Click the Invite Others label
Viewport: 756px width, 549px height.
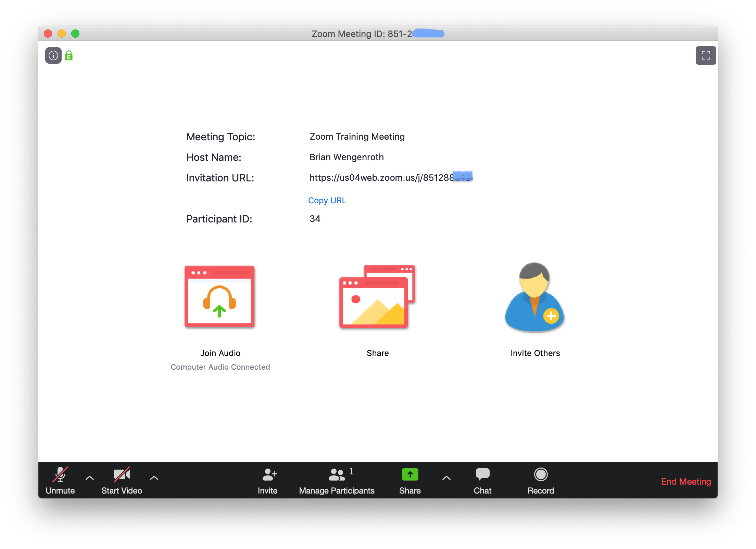[x=535, y=353]
